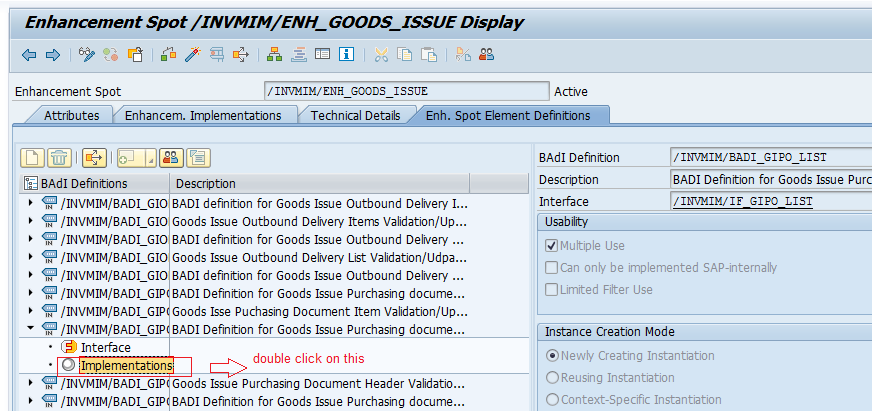Enable the Limited Filter Use checkbox

551,290
